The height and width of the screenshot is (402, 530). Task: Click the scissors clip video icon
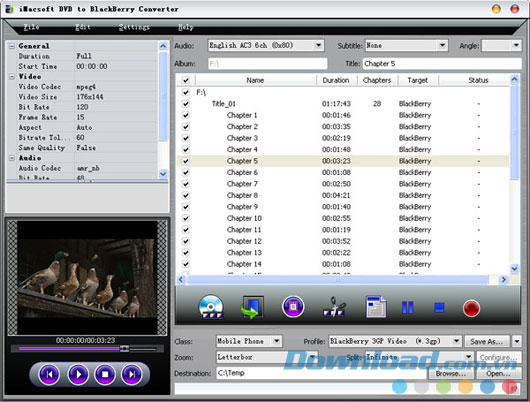(334, 307)
